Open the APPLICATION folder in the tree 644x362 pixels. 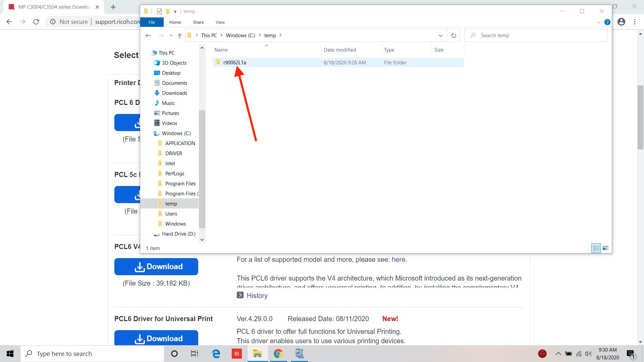pyautogui.click(x=180, y=143)
